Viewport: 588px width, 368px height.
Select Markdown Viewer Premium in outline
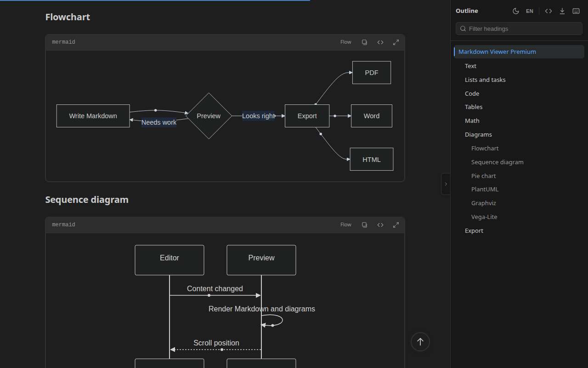coord(519,52)
